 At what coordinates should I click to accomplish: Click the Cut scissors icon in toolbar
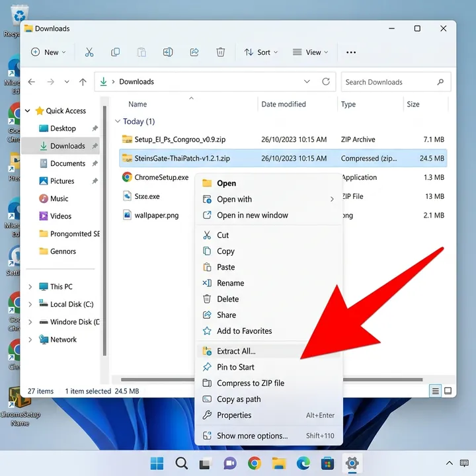[x=89, y=52]
